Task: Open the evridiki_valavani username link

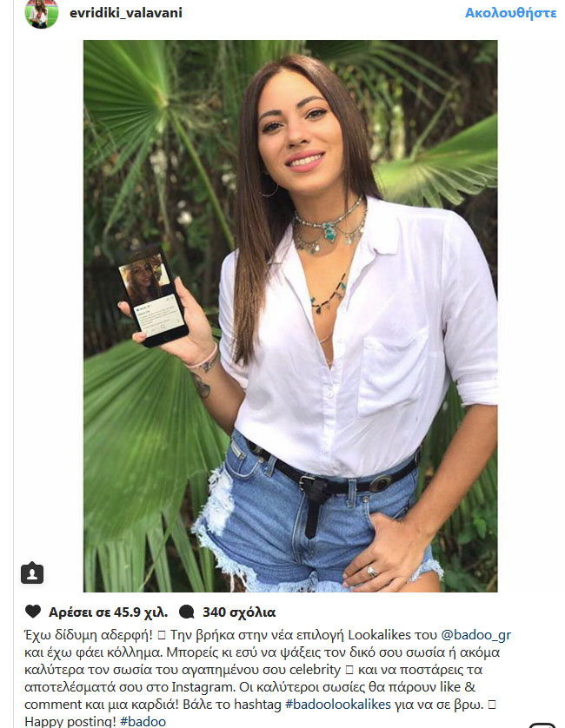Action: coord(125,12)
